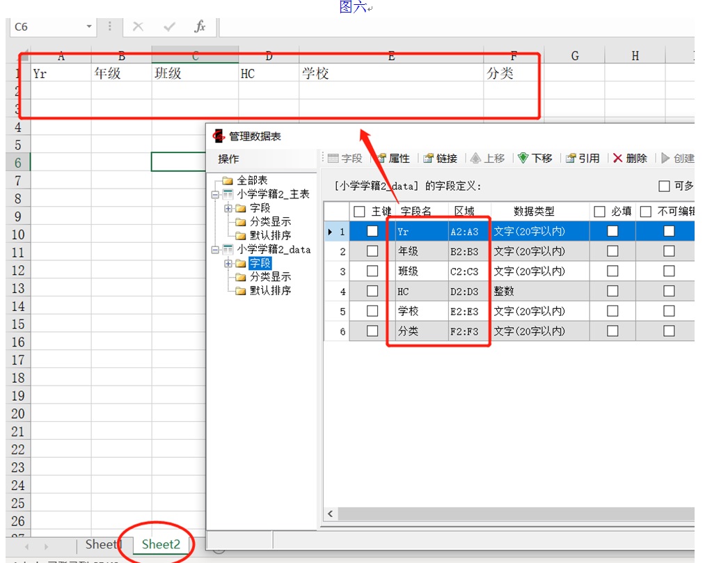Click the red 删除 (Delete) icon
This screenshot has height=563, width=728.
[x=617, y=159]
